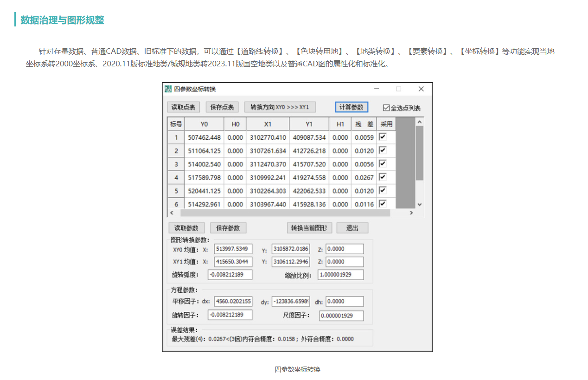Toggle the 全选点列表 checkbox

point(386,108)
